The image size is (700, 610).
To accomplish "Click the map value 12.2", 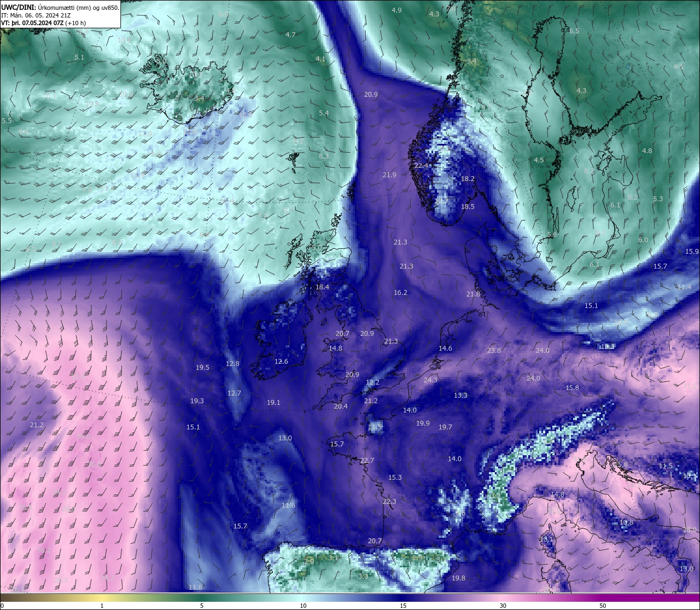I will 372,382.
